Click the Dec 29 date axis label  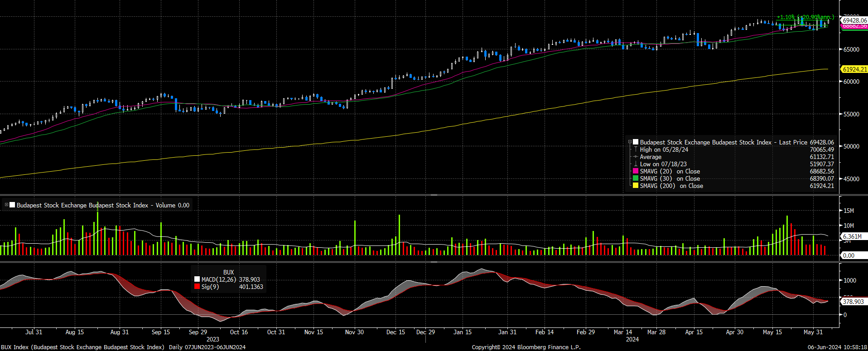coord(425,332)
